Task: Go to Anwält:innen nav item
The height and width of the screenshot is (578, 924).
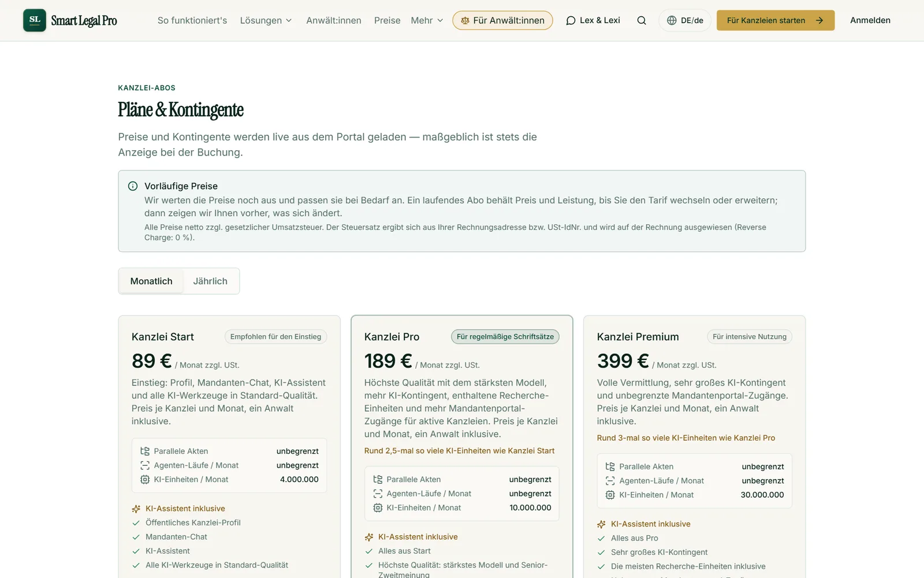Action: (x=334, y=21)
